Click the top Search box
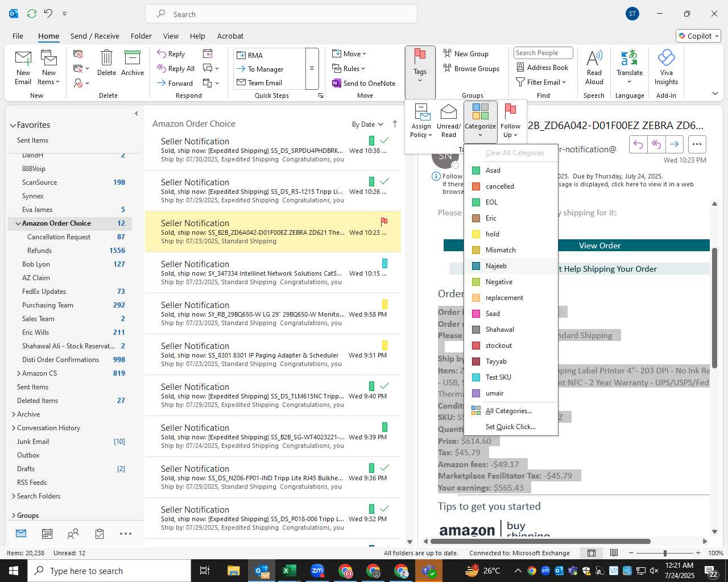This screenshot has width=728, height=582. pos(281,14)
